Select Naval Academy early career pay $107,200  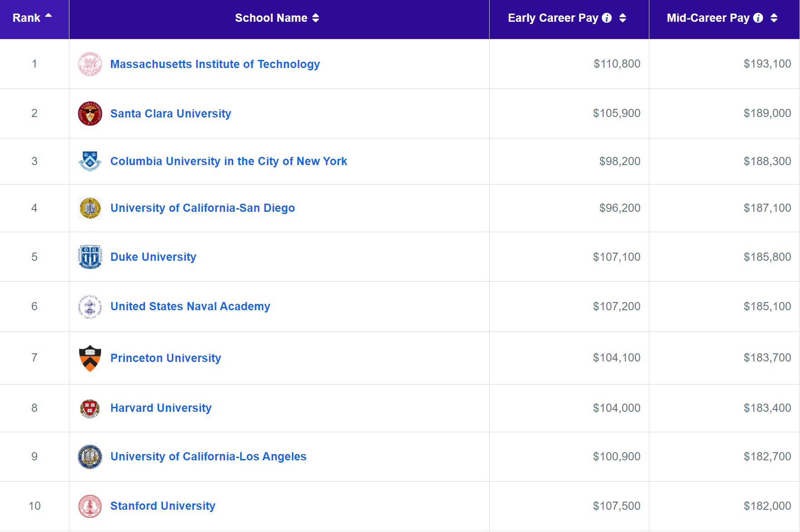617,306
